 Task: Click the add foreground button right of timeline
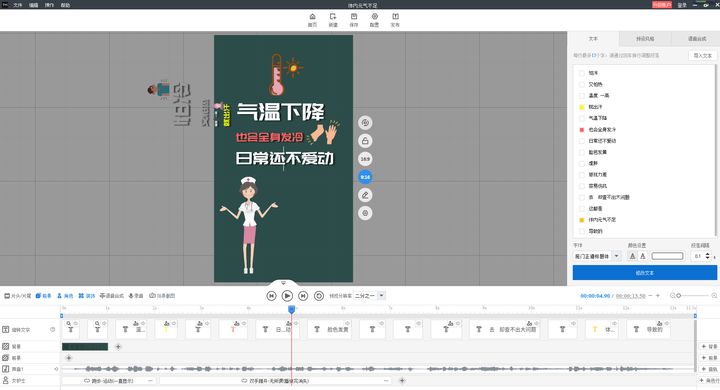click(709, 358)
